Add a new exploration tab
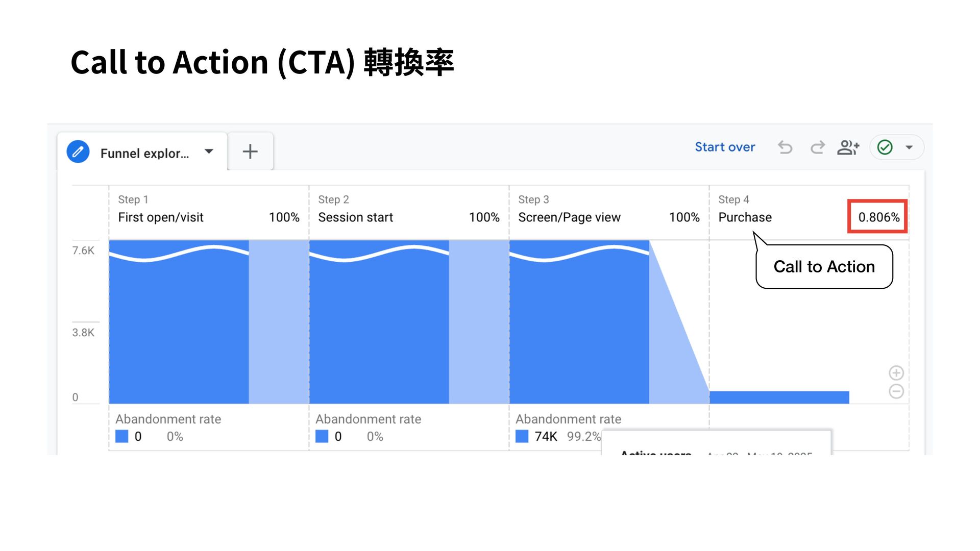The image size is (980, 551). 250,152
